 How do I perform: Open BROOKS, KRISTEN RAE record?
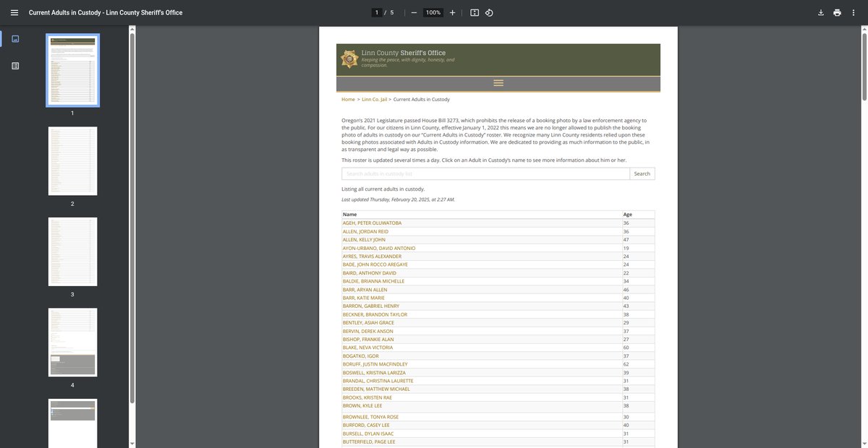(x=367, y=397)
